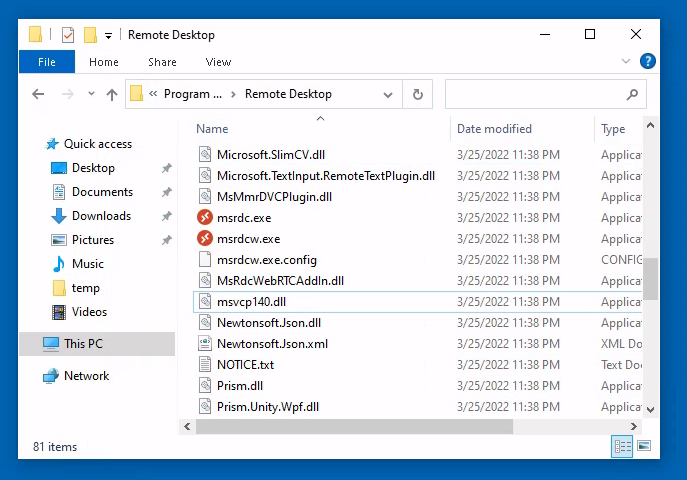Sort by Date modified column header
The width and height of the screenshot is (687, 480).
494,129
